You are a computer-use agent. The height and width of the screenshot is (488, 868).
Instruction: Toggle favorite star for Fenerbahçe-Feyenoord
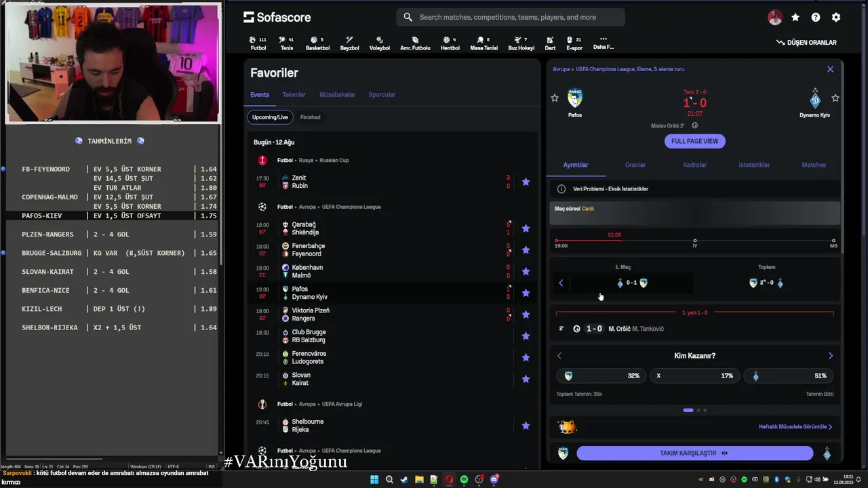(526, 250)
